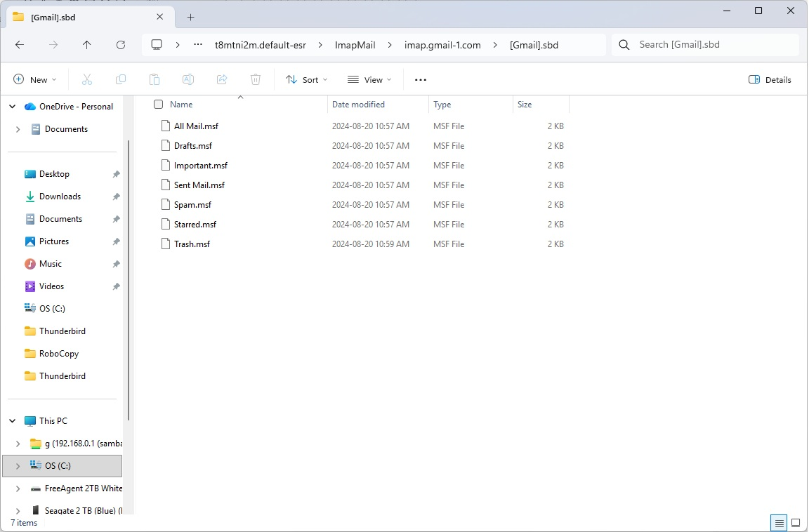
Task: Open the View dropdown menu
Action: pyautogui.click(x=369, y=80)
